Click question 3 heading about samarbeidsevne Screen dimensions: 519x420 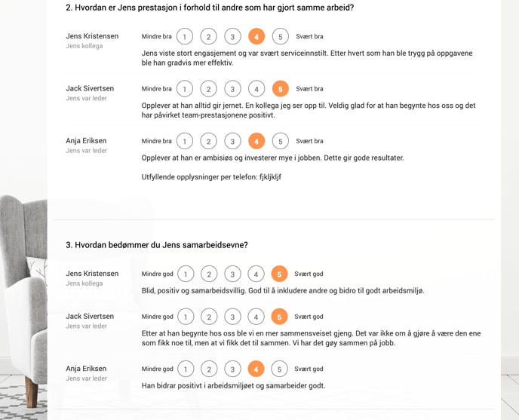pos(157,245)
